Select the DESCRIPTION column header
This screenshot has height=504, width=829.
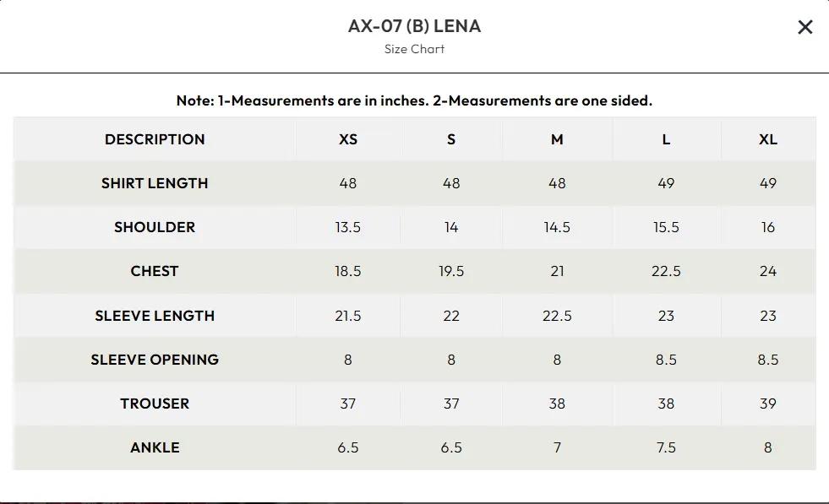tap(155, 139)
